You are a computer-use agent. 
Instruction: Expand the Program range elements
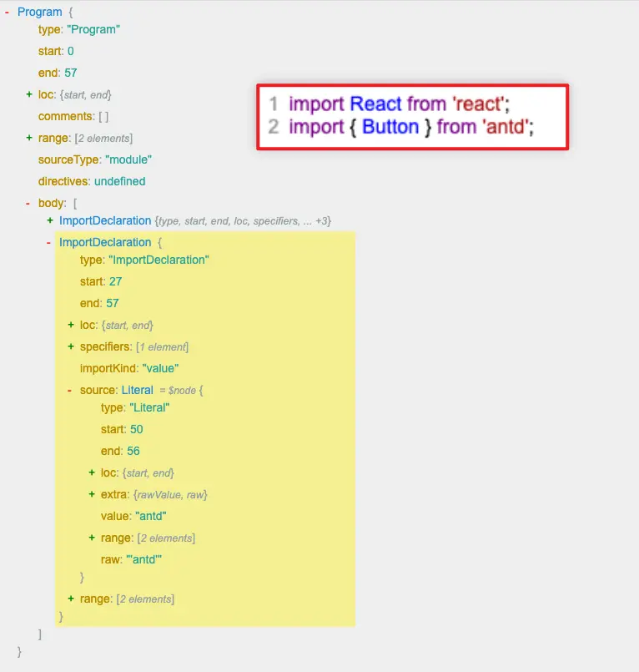[29, 138]
